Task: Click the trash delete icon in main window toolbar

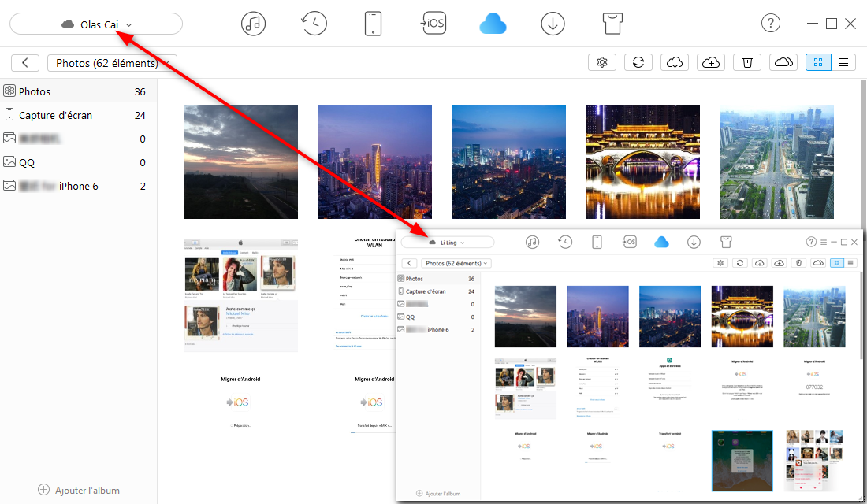Action: click(747, 62)
